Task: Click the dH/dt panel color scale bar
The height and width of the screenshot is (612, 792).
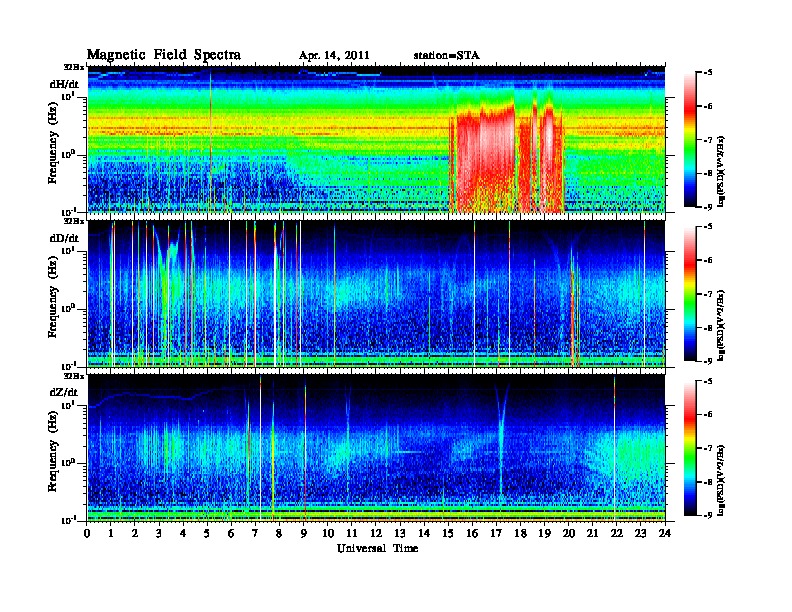Action: [690, 139]
